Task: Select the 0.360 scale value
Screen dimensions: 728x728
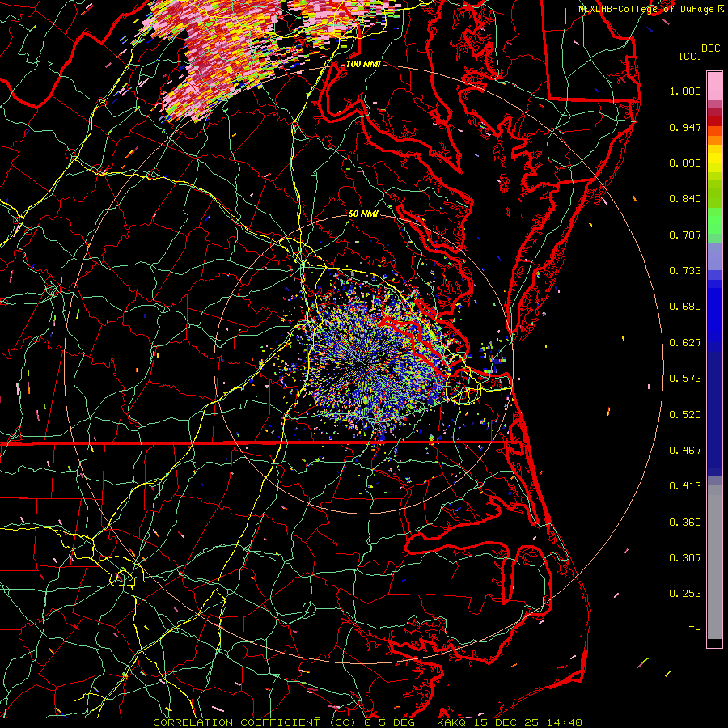Action: 685,523
